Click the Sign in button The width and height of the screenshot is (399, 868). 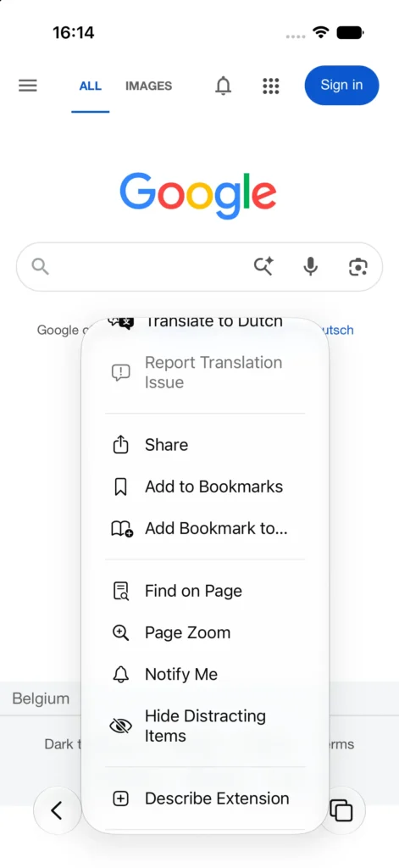click(341, 86)
